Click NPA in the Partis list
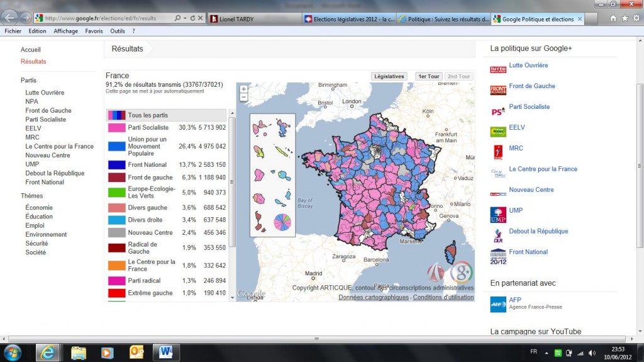 [x=31, y=101]
